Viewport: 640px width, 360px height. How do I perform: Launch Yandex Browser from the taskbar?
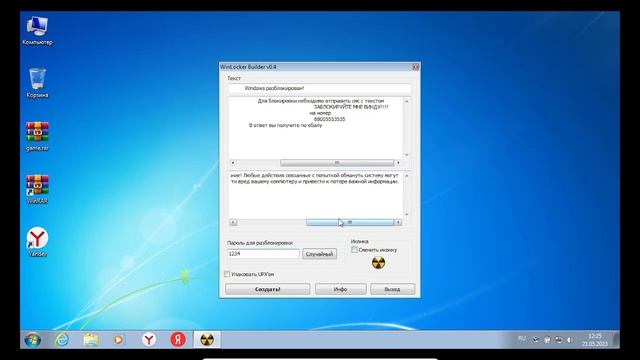pyautogui.click(x=149, y=340)
